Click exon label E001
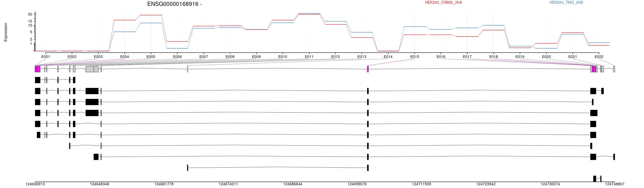The width and height of the screenshot is (644, 188). coord(46,57)
